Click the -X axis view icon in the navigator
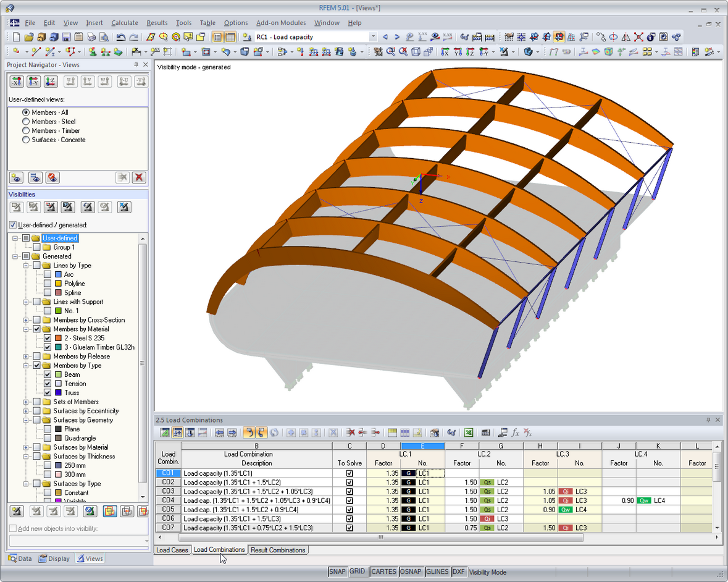Image resolution: width=728 pixels, height=582 pixels. [16, 82]
